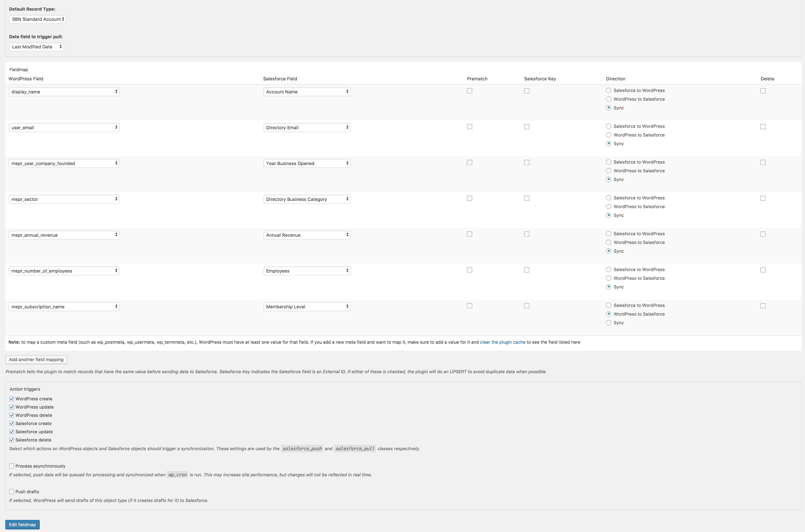Screen dimensions: 805x532
Task: Open the Default Record Type dropdown
Action: point(37,19)
